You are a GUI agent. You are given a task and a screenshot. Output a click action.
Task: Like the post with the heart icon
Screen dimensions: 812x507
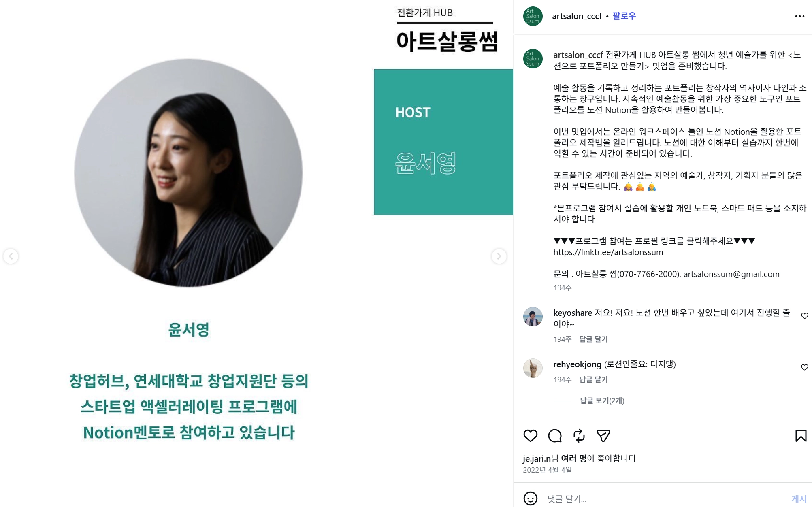coord(530,436)
